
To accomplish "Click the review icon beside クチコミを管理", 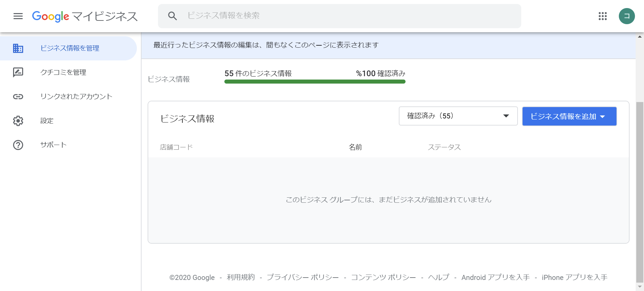I will [x=18, y=72].
